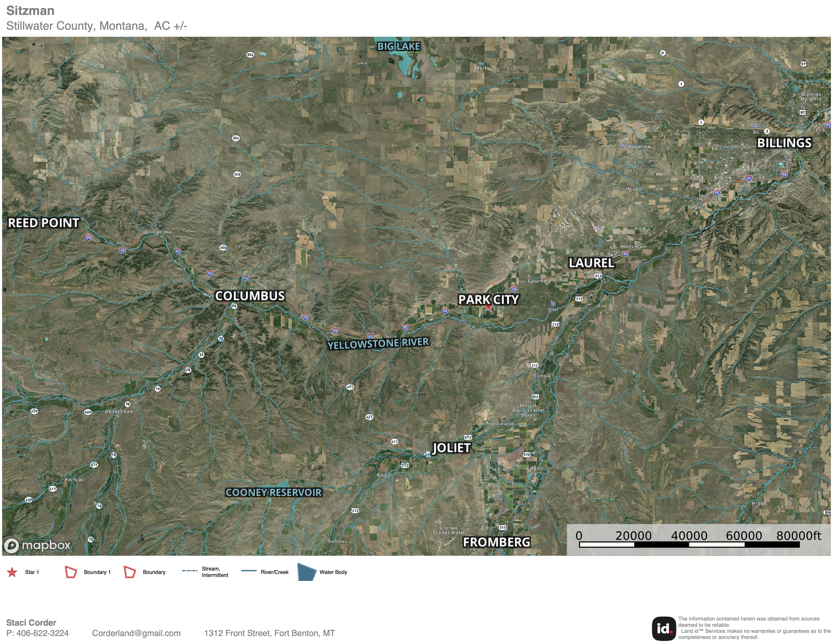Click the phone number 406-622-3224

tap(42, 633)
